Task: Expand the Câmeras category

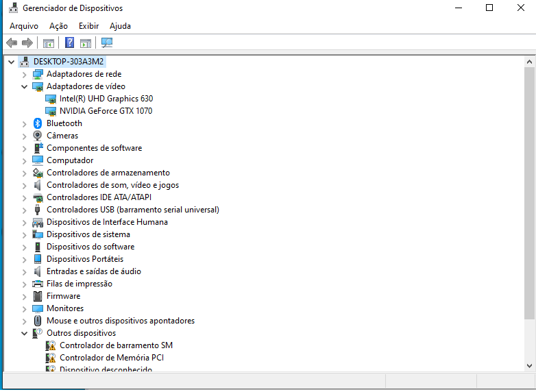Action: tap(24, 136)
